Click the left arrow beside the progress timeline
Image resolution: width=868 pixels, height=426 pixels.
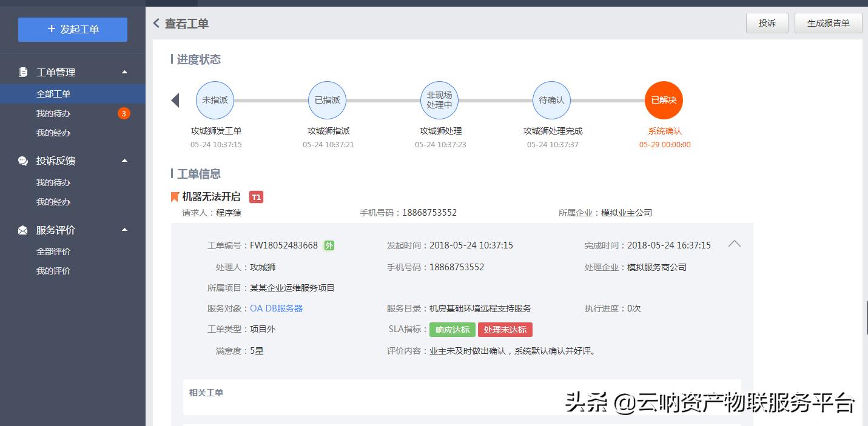coord(175,100)
